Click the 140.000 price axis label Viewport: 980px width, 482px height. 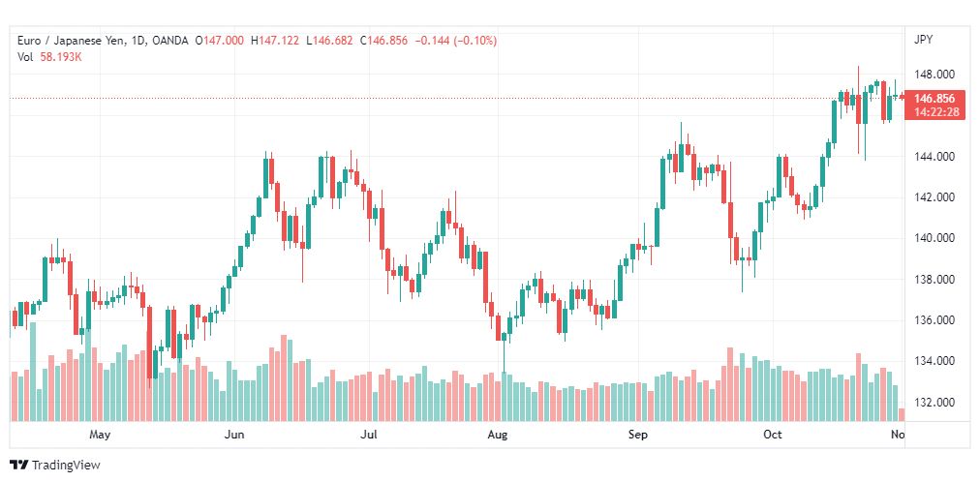click(x=934, y=238)
